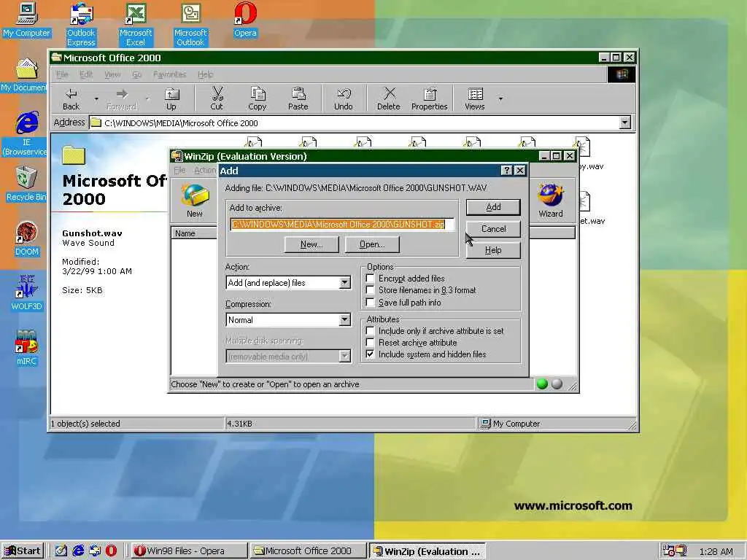Cancel the Add dialog
The height and width of the screenshot is (560, 747).
pyautogui.click(x=493, y=228)
